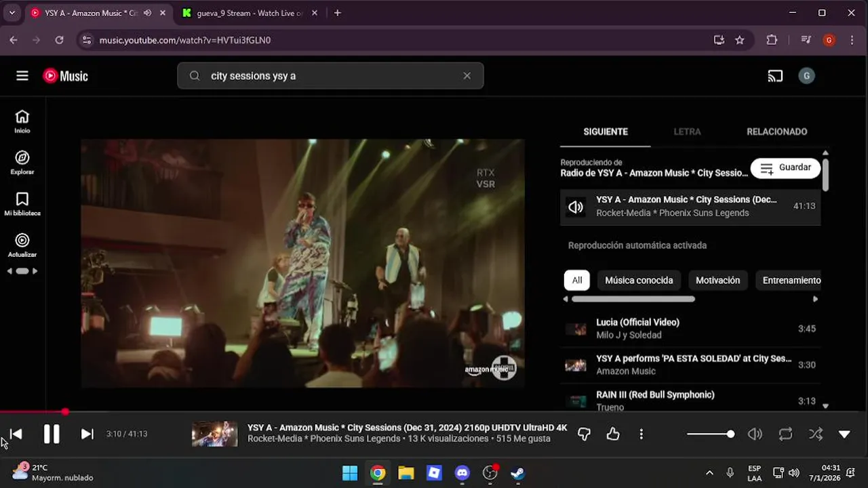Click the sidebar scroll left arrow
The width and height of the screenshot is (868, 488).
point(9,271)
